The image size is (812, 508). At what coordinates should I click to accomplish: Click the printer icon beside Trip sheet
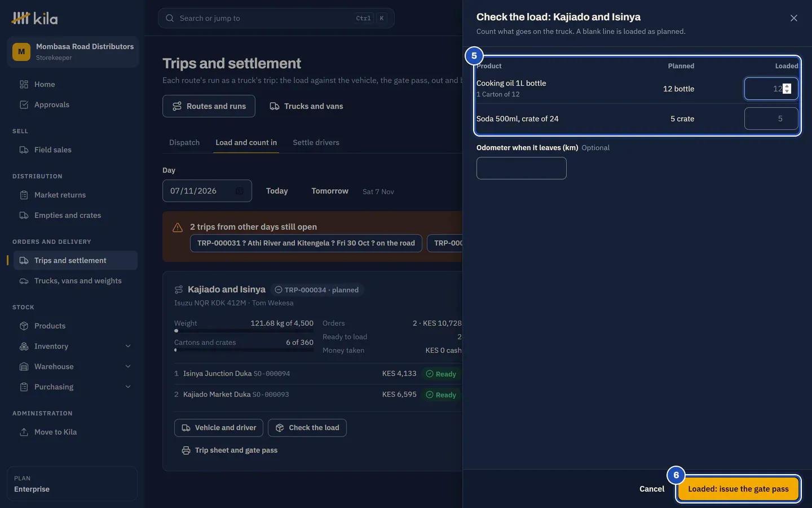click(x=186, y=450)
